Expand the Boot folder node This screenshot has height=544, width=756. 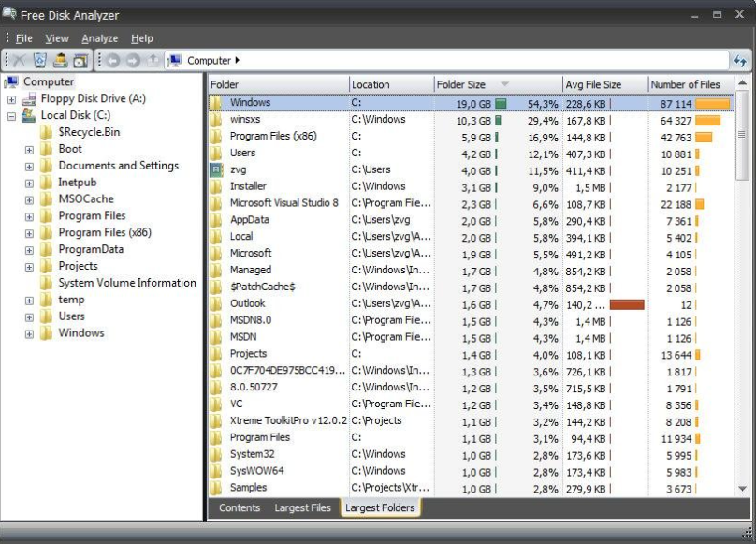[29, 150]
